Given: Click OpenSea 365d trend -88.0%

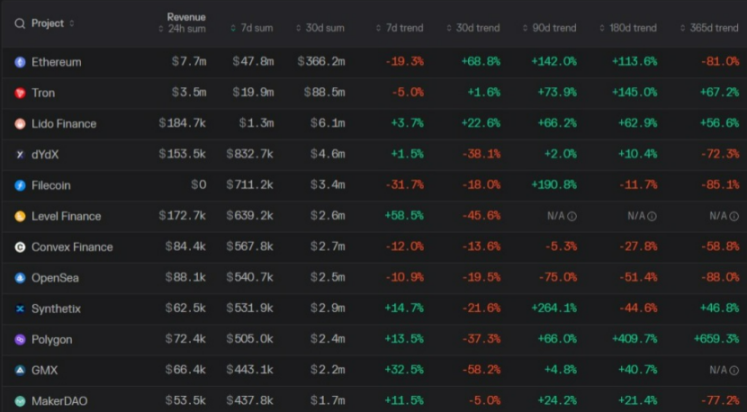Looking at the screenshot, I should pyautogui.click(x=720, y=277).
